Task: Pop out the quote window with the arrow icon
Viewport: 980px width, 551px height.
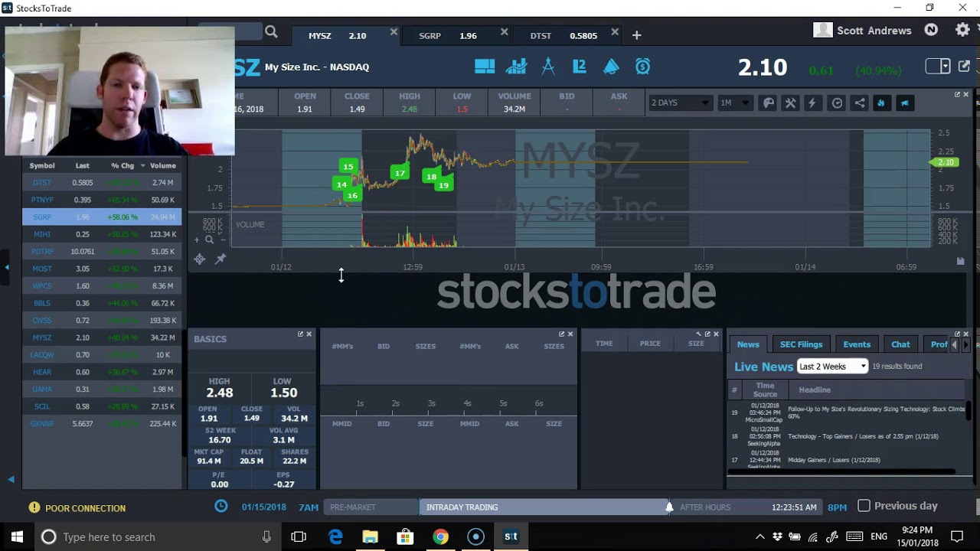Action: (964, 67)
